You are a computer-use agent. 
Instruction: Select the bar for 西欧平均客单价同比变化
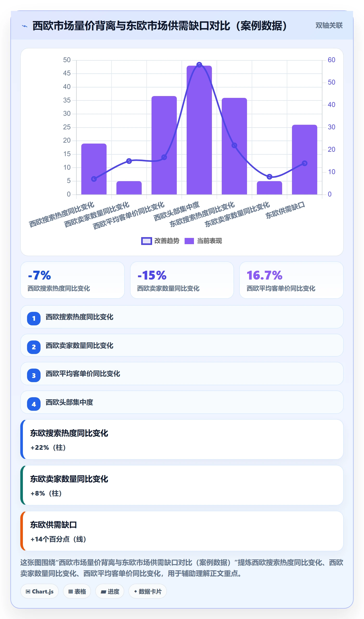(164, 145)
